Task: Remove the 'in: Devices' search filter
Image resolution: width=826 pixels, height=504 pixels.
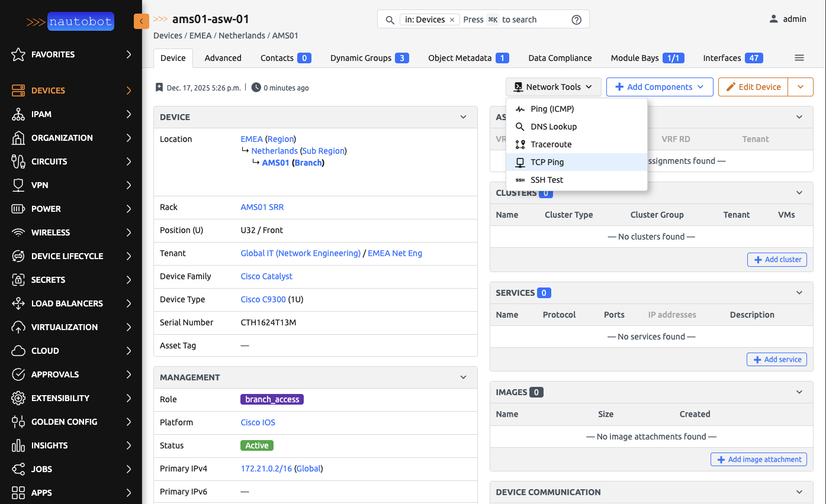Action: coord(452,20)
